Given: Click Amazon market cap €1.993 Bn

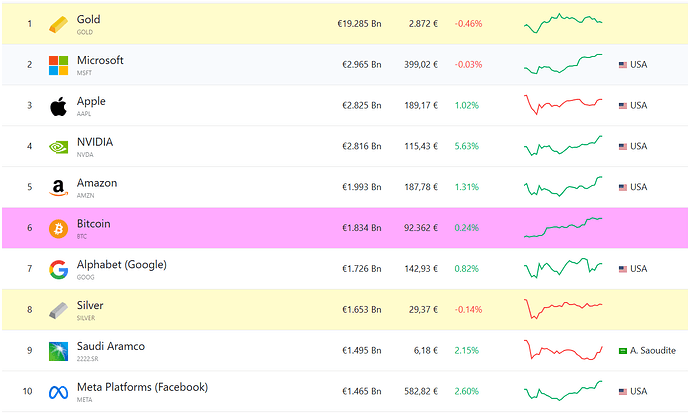Looking at the screenshot, I should click(x=362, y=187).
